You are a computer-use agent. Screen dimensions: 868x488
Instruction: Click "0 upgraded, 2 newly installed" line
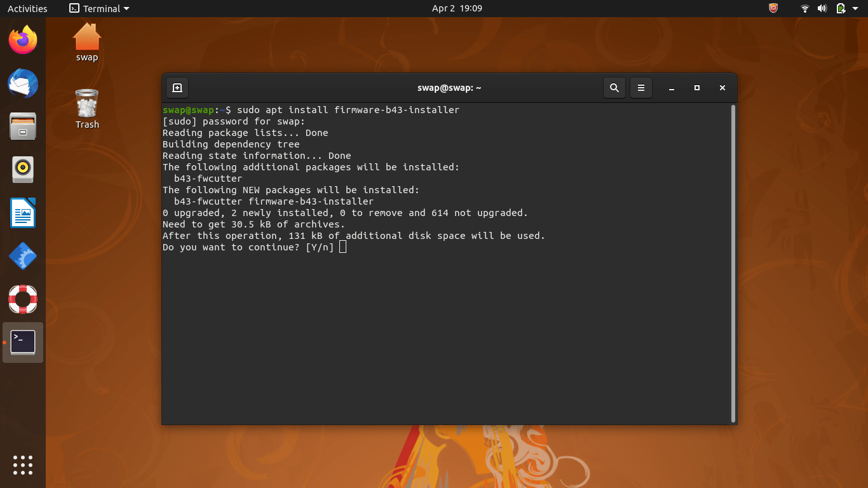345,213
